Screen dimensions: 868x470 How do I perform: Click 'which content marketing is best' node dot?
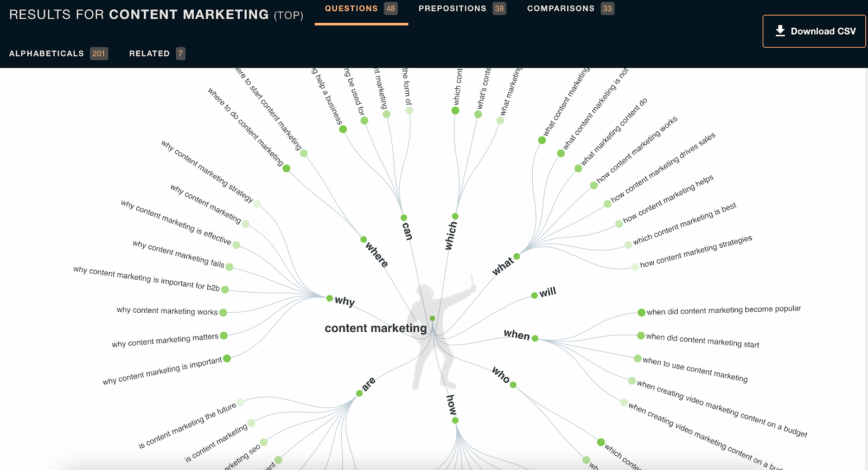coord(628,244)
